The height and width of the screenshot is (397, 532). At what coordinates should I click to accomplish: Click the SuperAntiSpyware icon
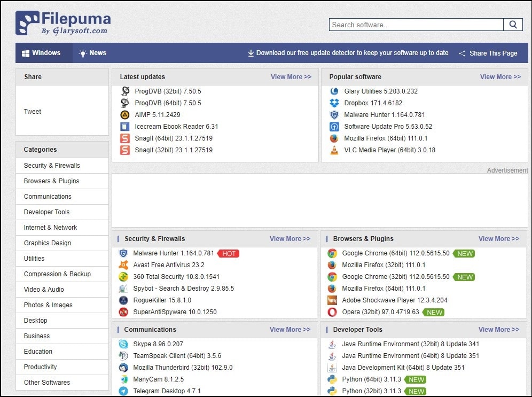[123, 312]
